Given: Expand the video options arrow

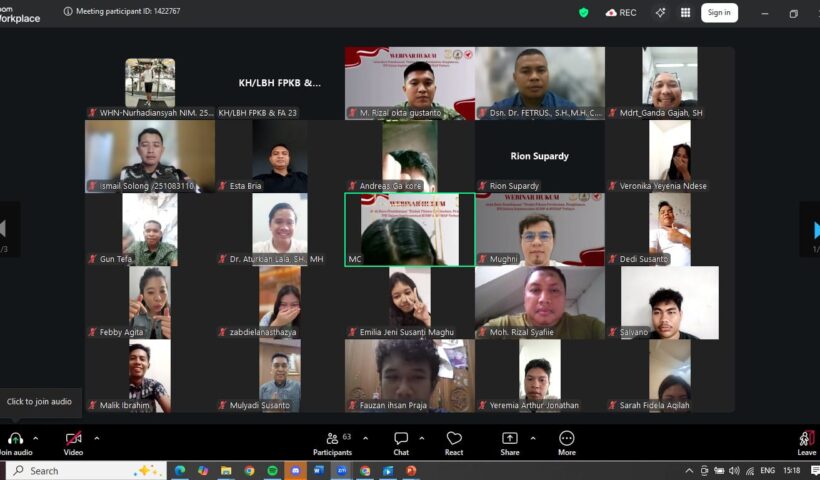Looking at the screenshot, I should click(x=96, y=438).
